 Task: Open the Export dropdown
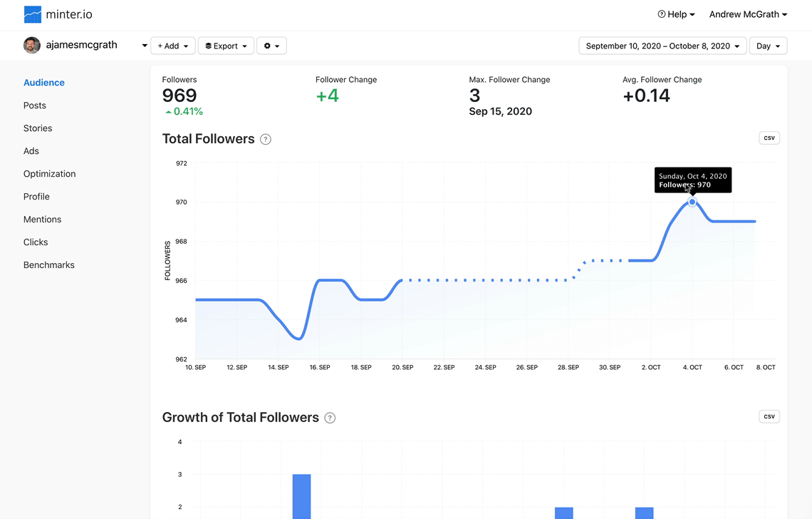[226, 46]
